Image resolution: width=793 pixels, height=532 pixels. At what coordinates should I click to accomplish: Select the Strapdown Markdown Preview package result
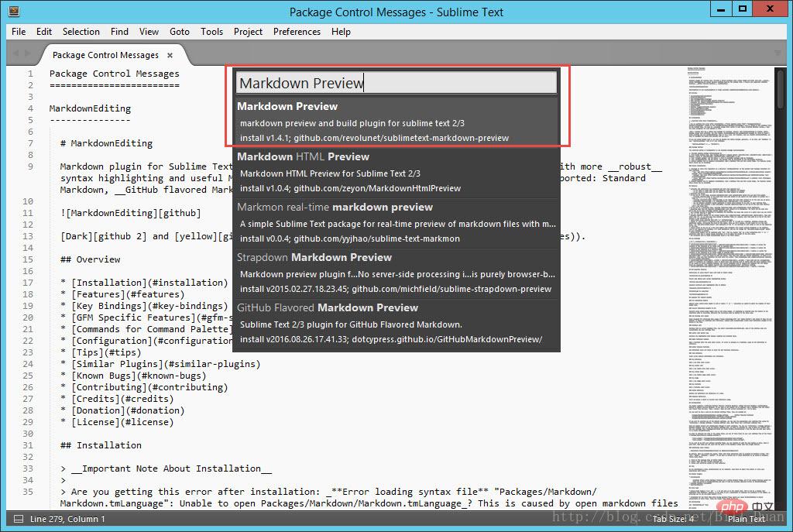click(396, 273)
